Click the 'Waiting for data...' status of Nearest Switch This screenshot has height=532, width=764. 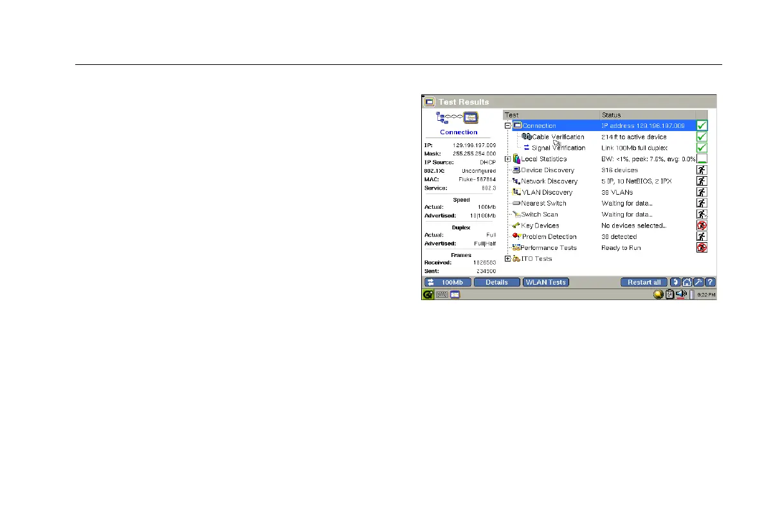pos(626,204)
